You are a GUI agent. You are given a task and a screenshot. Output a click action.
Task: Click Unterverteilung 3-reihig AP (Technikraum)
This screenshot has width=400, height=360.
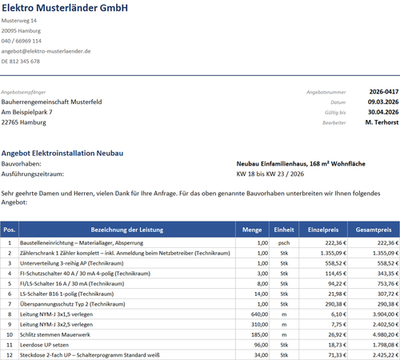point(72,263)
